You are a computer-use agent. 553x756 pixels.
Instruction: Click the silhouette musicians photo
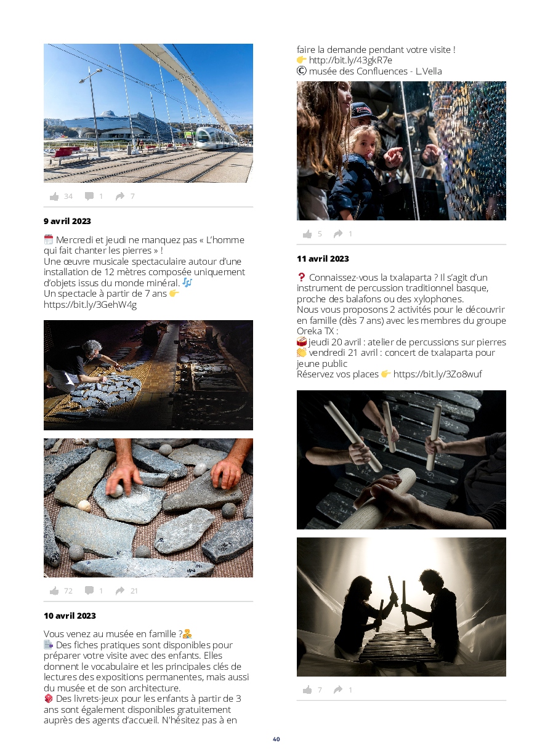tap(402, 607)
